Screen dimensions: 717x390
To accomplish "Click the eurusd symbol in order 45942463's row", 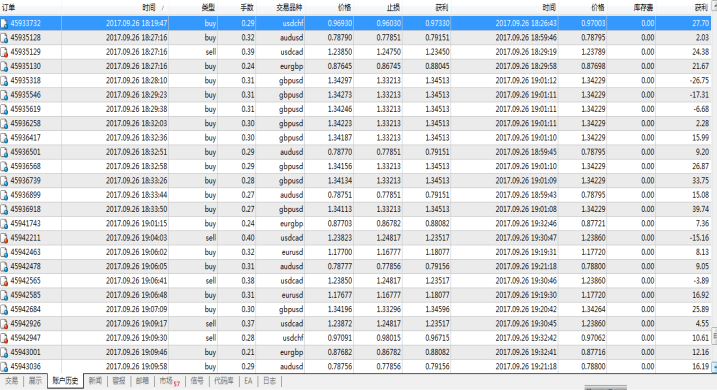I will pos(292,252).
